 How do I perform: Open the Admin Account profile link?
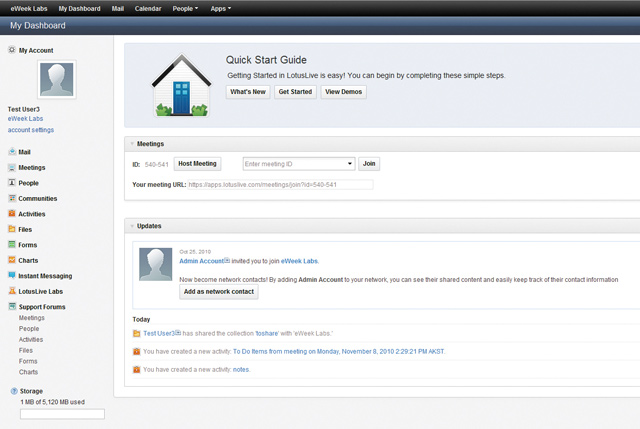tap(202, 261)
